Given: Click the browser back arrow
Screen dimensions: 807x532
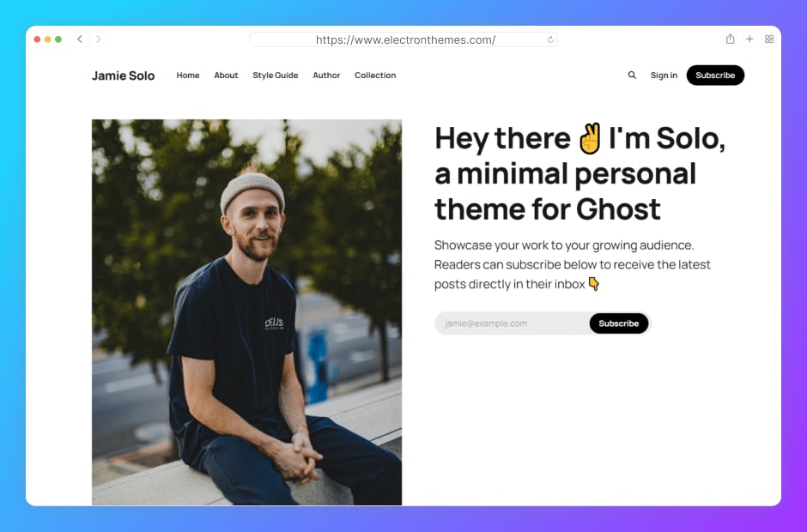Looking at the screenshot, I should [x=80, y=39].
